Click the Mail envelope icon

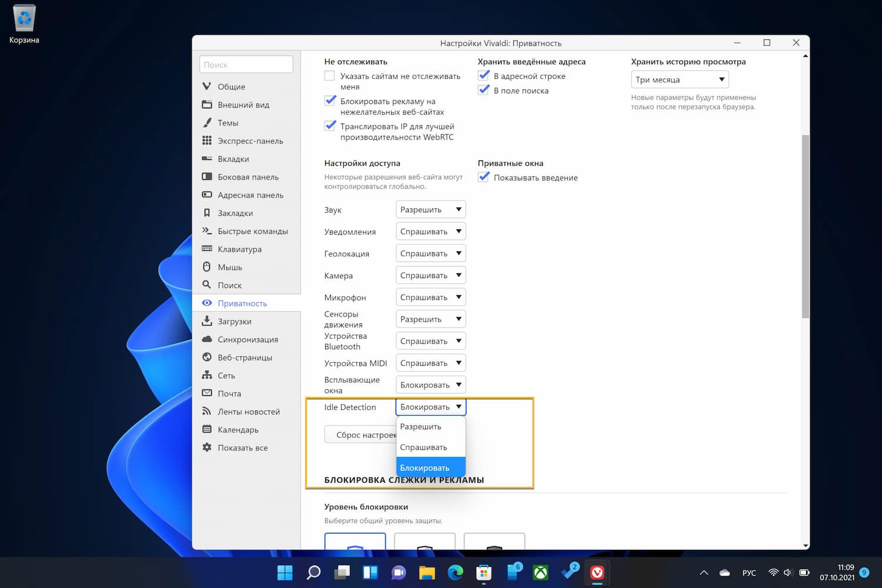(x=207, y=393)
